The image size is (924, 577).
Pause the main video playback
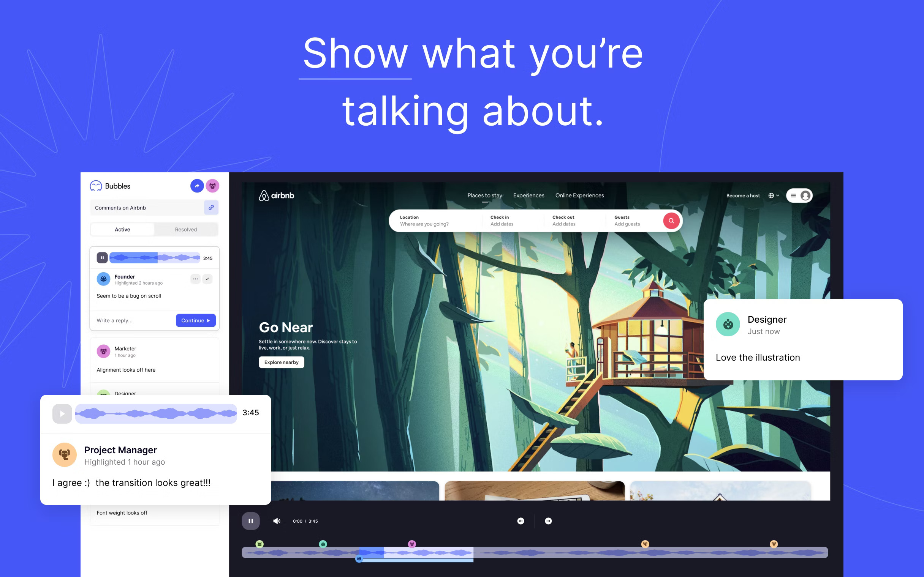click(250, 521)
